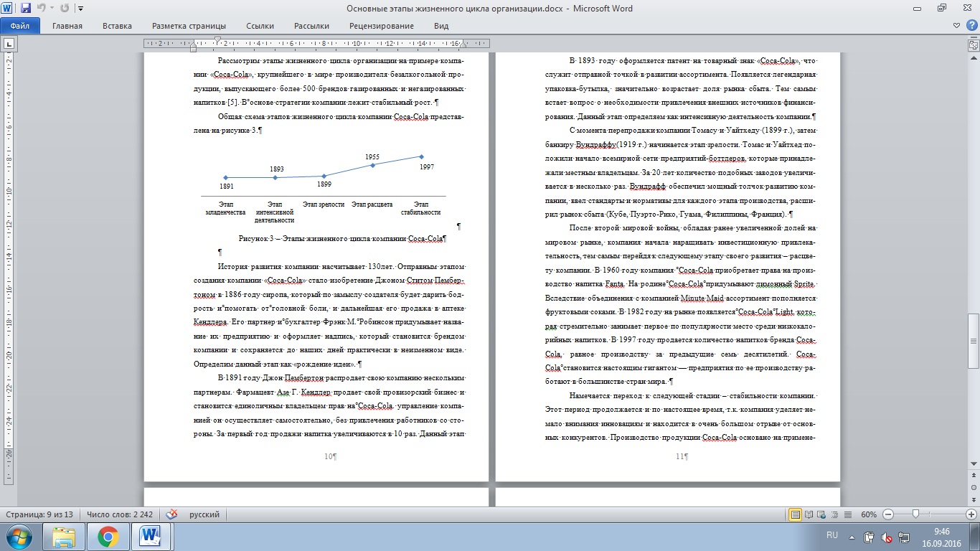The width and height of the screenshot is (980, 551).
Task: Switch to Print Layout view
Action: (795, 514)
